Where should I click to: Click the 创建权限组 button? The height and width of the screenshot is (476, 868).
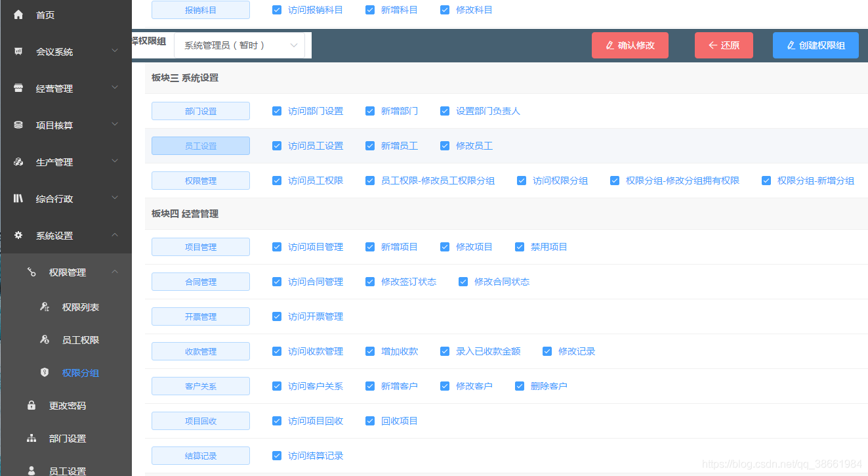click(x=816, y=45)
